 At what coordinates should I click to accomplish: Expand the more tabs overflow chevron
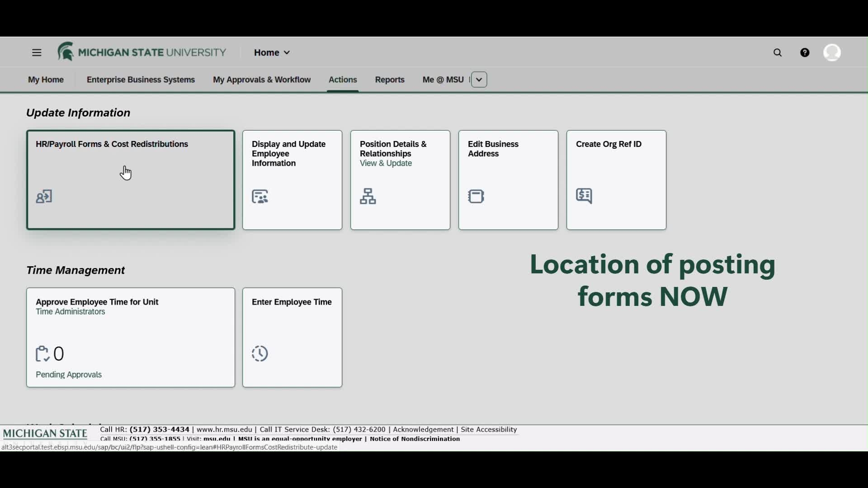click(479, 80)
